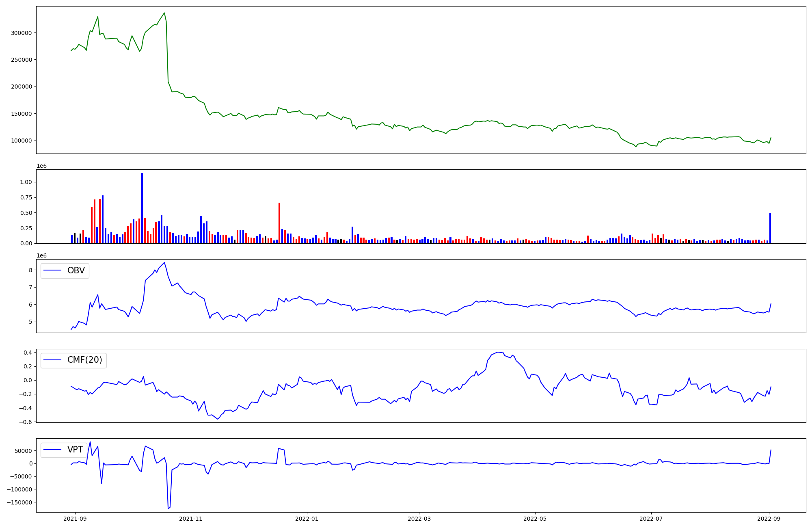Click the 2022-01 x-axis date label
The width and height of the screenshot is (812, 528).
pos(307,519)
